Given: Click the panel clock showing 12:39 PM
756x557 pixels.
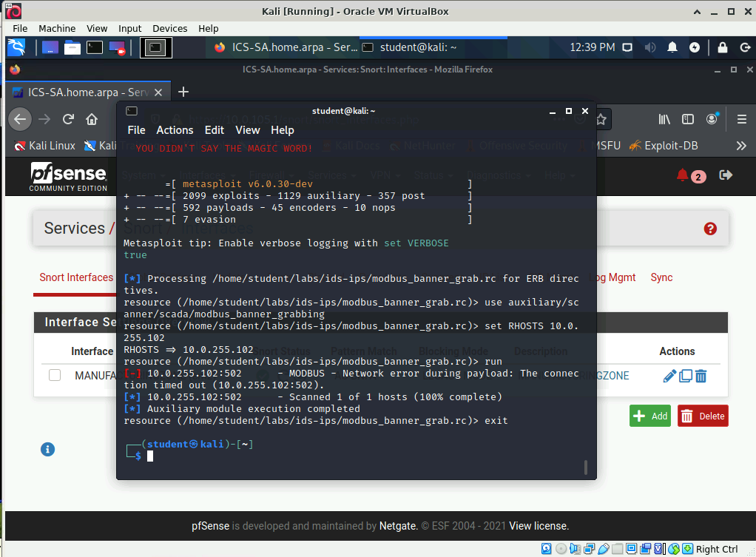Looking at the screenshot, I should [593, 47].
